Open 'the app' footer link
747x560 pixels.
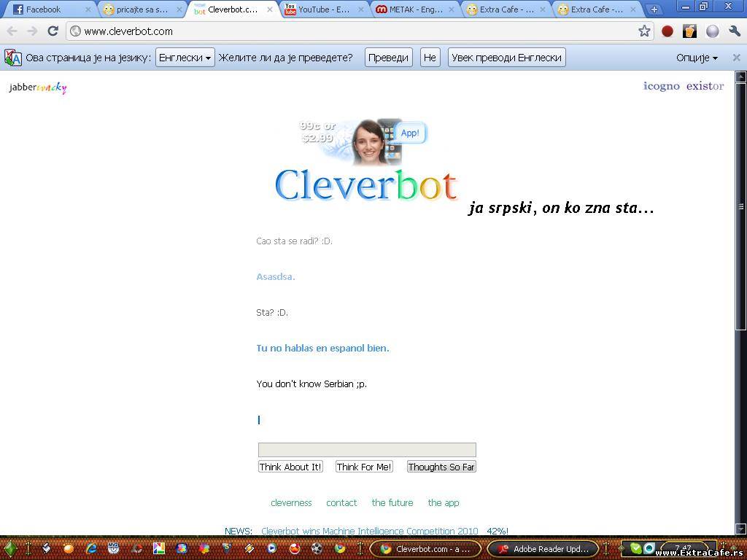click(444, 503)
